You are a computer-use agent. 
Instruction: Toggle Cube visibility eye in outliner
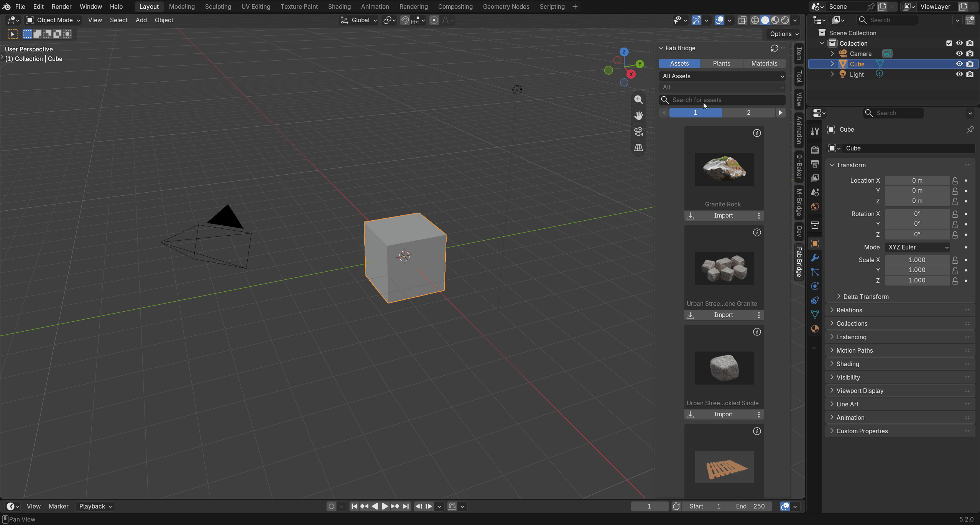click(x=959, y=64)
